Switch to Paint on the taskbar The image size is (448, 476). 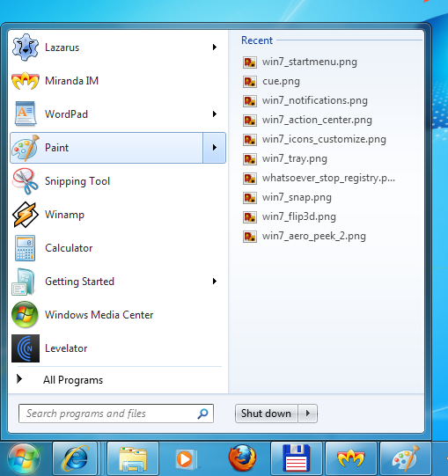pyautogui.click(x=406, y=458)
